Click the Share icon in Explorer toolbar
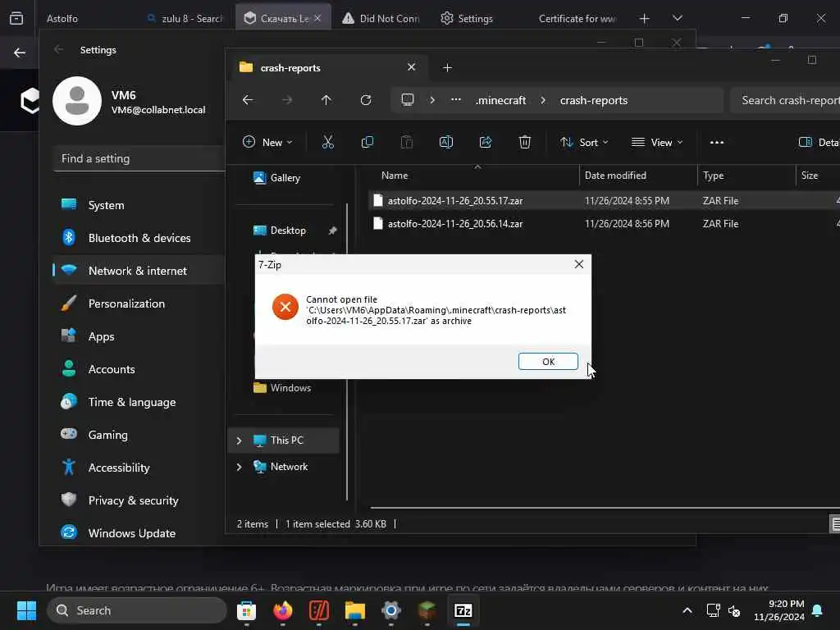 (486, 142)
